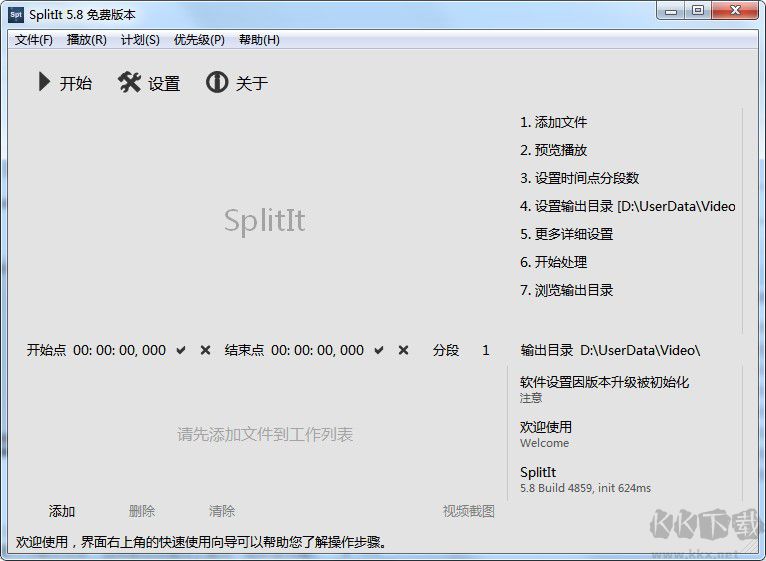The width and height of the screenshot is (766, 561).
Task: Select guide step 4. 设置输出目录
Action: coord(628,206)
